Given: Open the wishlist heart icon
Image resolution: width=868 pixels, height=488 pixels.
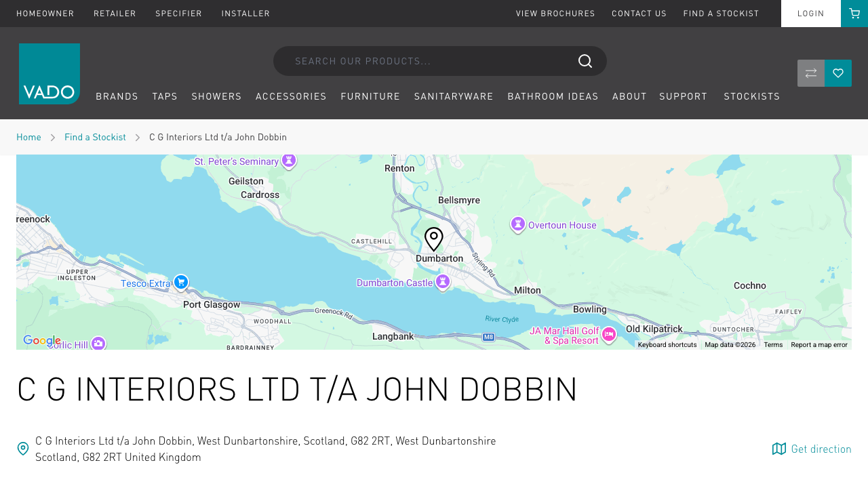Looking at the screenshot, I should [838, 73].
